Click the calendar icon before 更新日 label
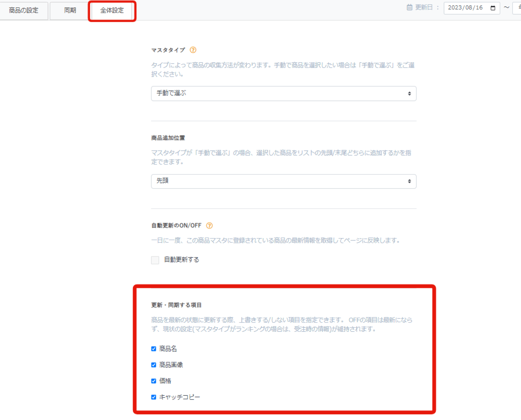 coord(409,7)
